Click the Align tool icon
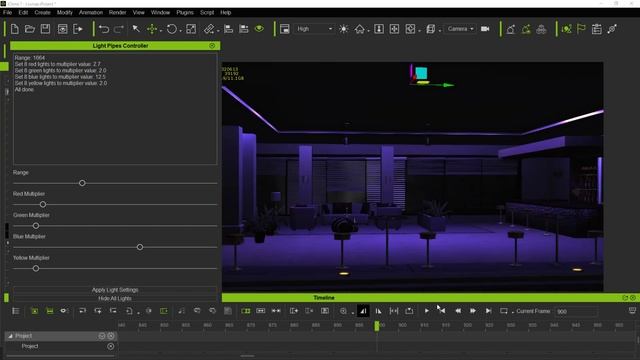 tap(229, 29)
